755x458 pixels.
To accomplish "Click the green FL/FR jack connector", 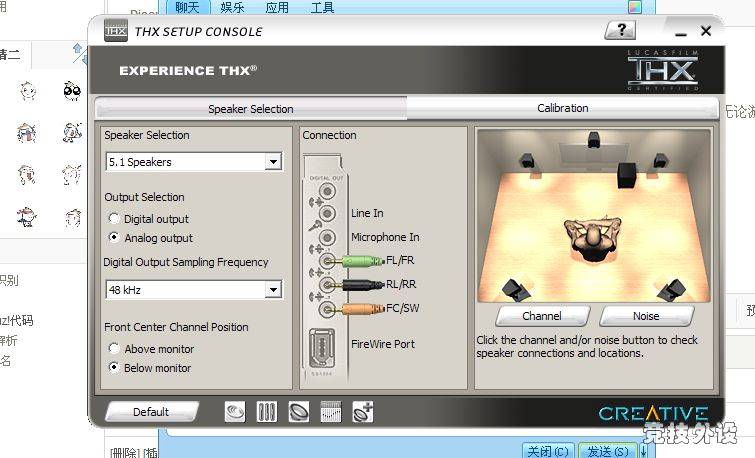I will click(358, 262).
